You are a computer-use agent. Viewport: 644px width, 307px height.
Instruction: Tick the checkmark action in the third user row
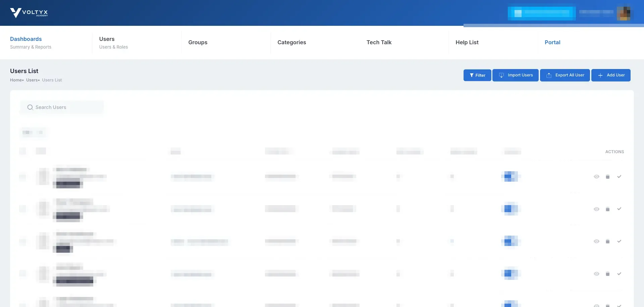[619, 241]
